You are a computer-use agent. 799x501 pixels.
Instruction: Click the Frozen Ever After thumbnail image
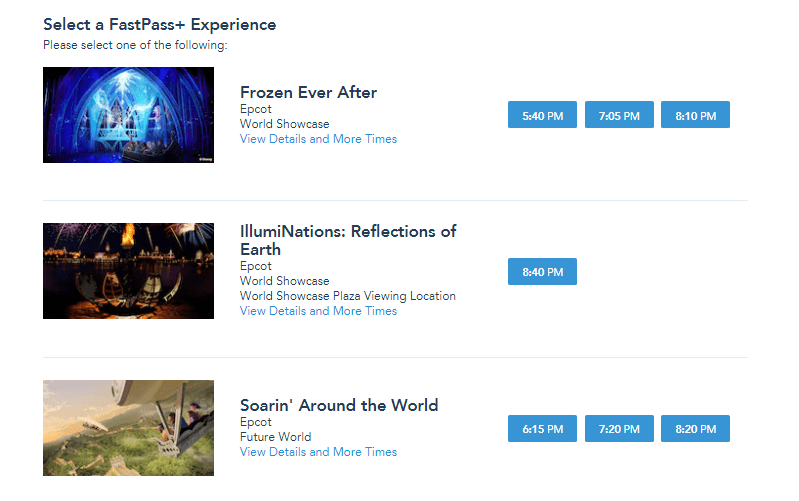pyautogui.click(x=128, y=115)
